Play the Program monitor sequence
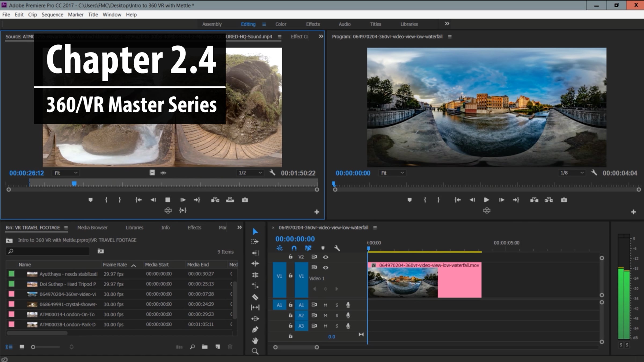 coord(486,200)
